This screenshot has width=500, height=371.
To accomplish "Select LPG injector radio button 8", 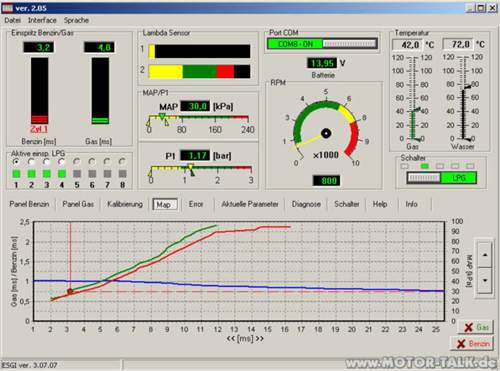I will click(x=122, y=162).
